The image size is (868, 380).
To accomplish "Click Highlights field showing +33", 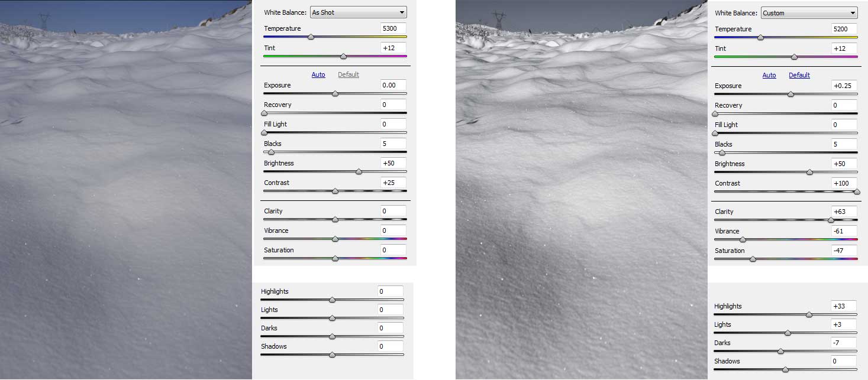I will click(x=844, y=306).
